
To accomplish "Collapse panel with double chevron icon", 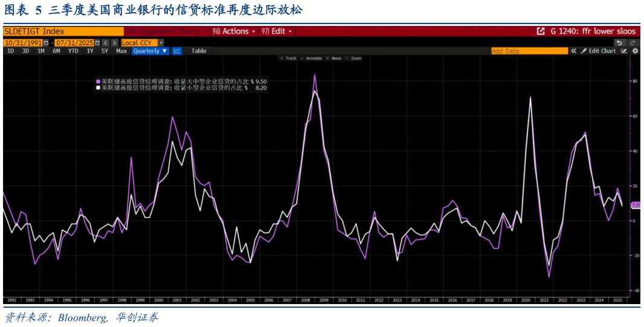I will (x=573, y=51).
